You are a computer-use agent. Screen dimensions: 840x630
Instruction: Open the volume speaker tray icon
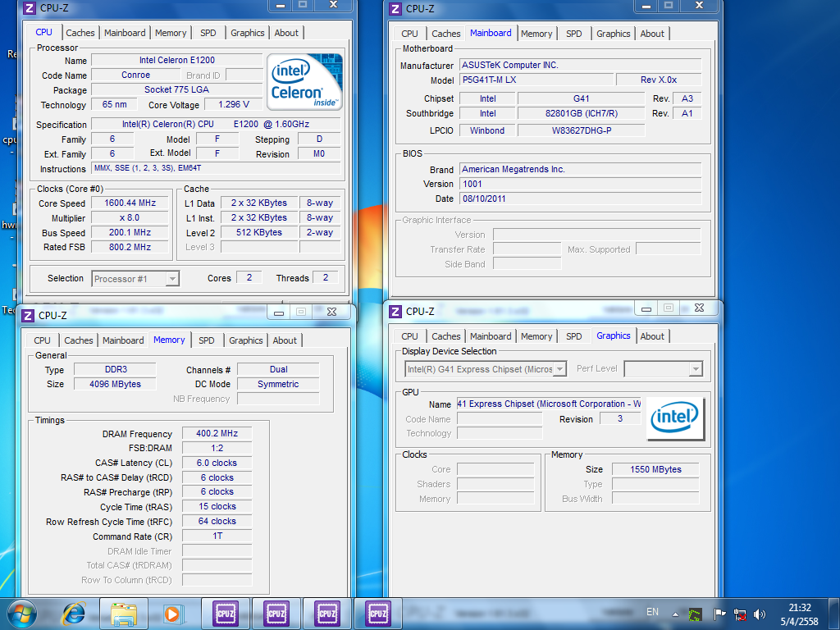[x=760, y=614]
